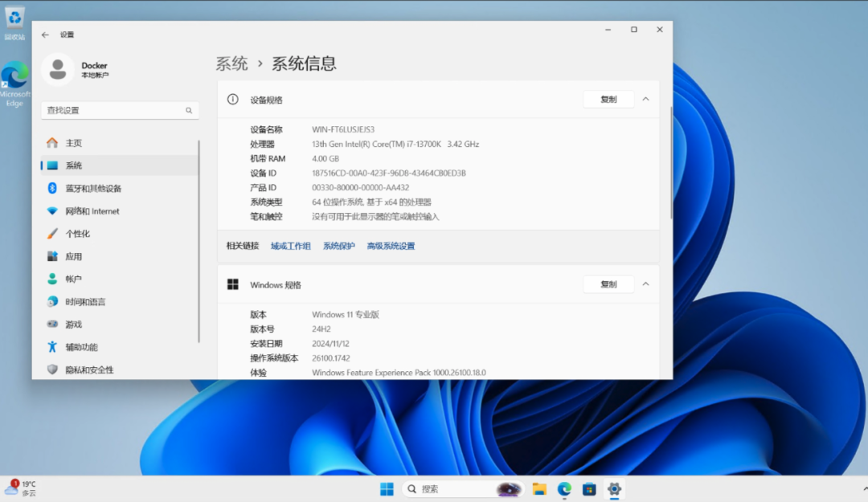
Task: Open the weather widget showing 19°C
Action: tap(21, 488)
